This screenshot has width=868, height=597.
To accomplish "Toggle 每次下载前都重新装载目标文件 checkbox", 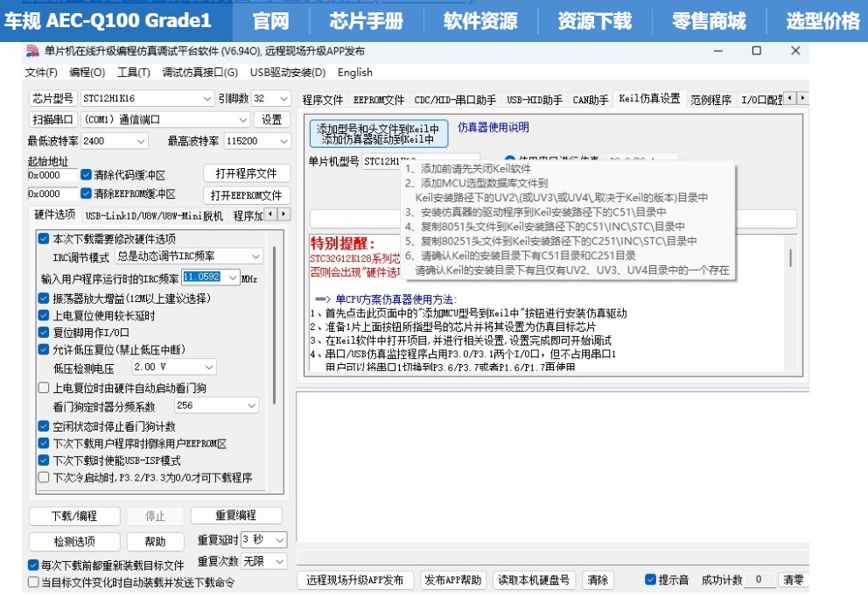I will (x=33, y=565).
